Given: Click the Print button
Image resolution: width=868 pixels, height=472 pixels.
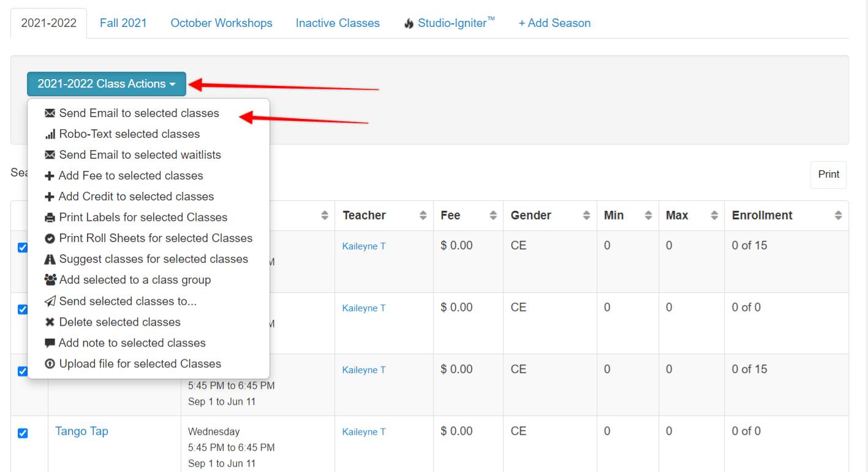Looking at the screenshot, I should coord(828,175).
